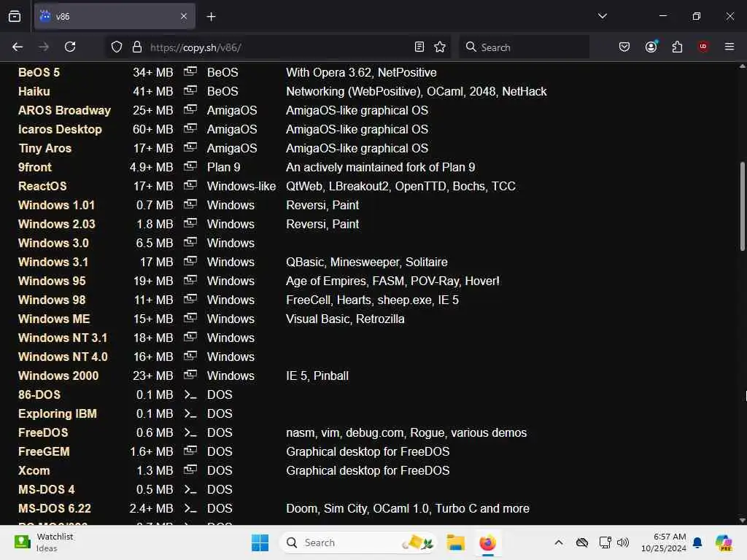This screenshot has height=560, width=747.
Task: Launch 9front link
Action: point(35,168)
